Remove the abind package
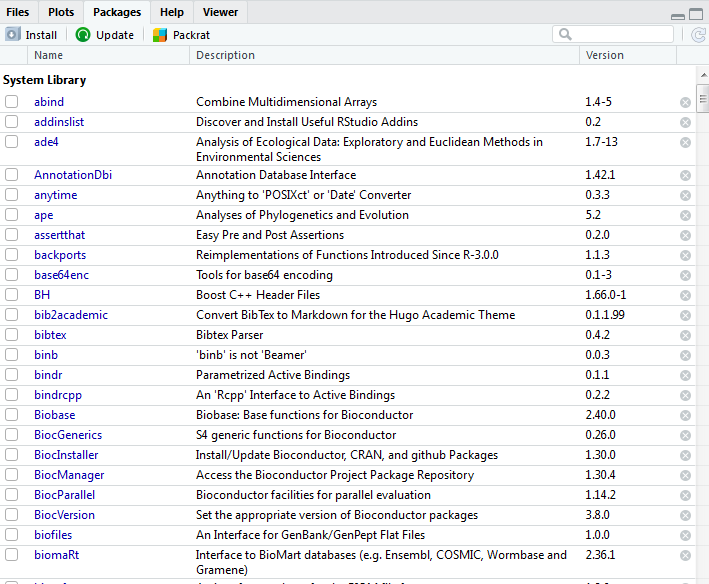The width and height of the screenshot is (709, 584). (685, 102)
